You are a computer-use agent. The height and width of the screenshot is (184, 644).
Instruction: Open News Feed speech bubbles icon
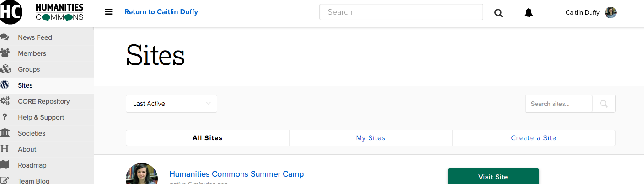click(x=5, y=37)
